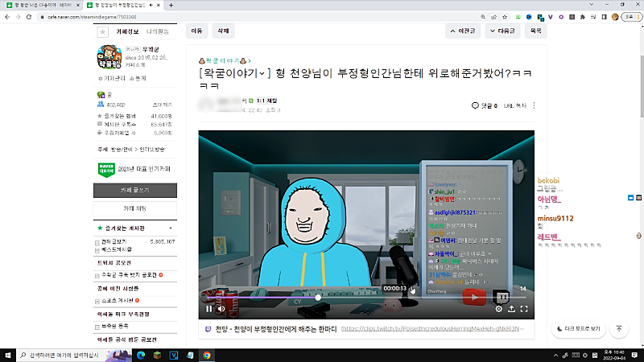Open the Twitch clip URL link below video

pos(432,329)
